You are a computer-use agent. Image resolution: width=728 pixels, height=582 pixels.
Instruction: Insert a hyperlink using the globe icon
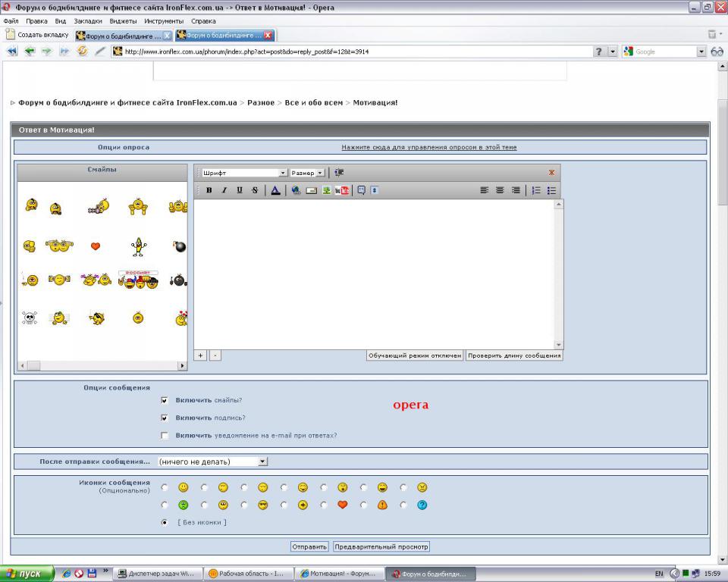click(x=296, y=190)
